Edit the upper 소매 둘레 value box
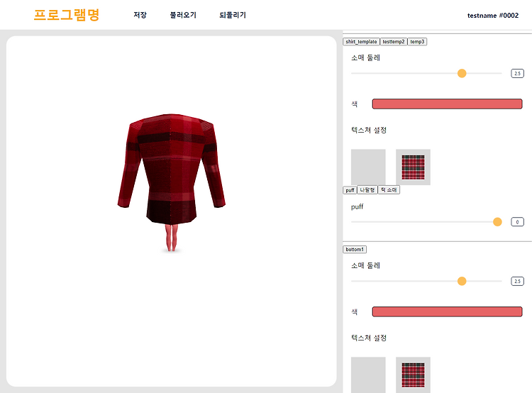The height and width of the screenshot is (393, 532). 517,73
